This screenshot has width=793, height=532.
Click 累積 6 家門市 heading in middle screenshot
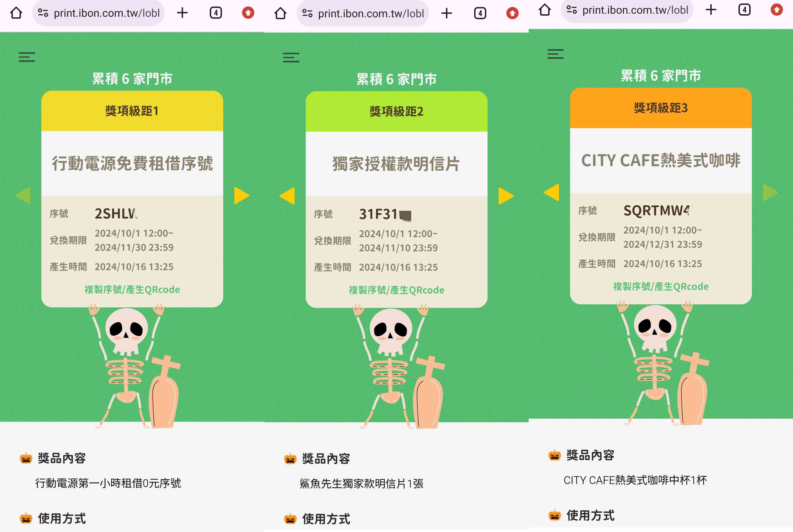[x=396, y=79]
